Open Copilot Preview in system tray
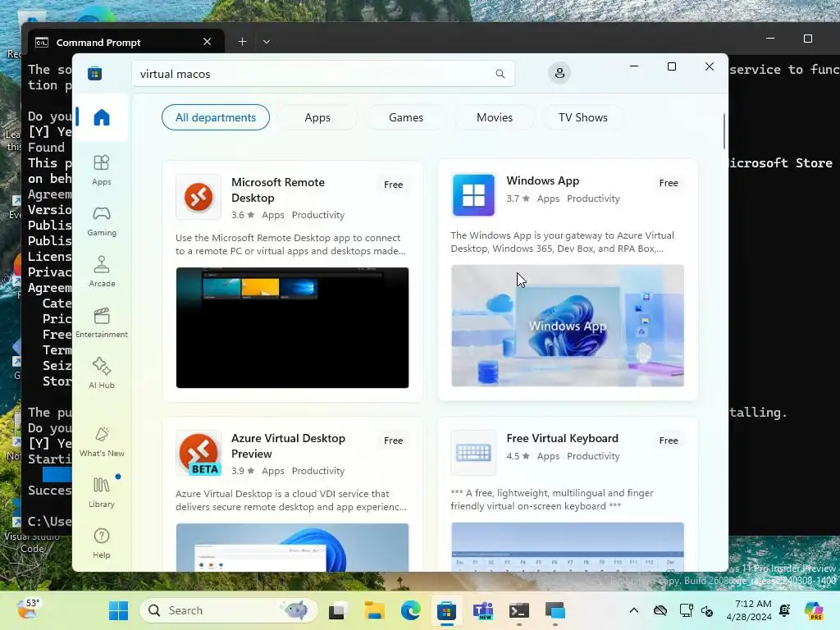Screen dimensions: 840x630 pyautogui.click(x=814, y=610)
